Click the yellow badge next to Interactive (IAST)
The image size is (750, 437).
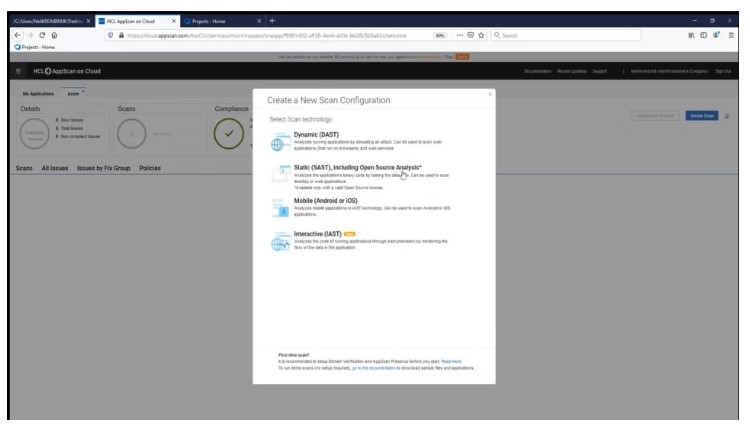coord(350,234)
